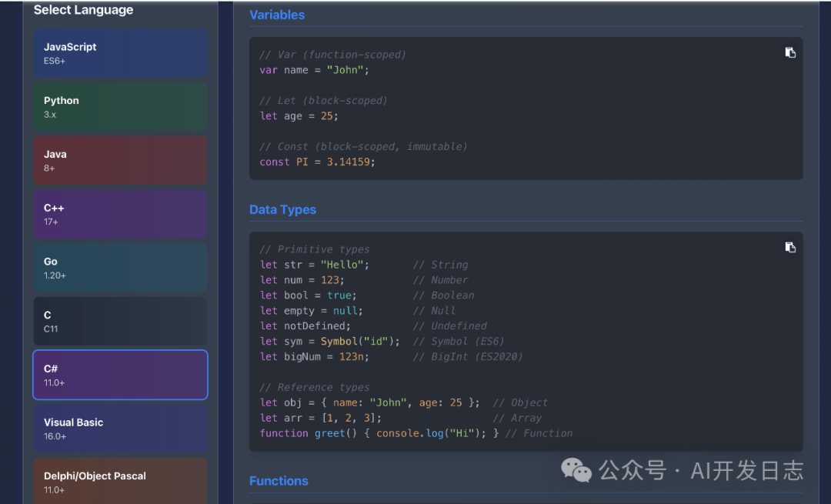Click the comment // Let (block-scoped)
831x504 pixels.
323,101
